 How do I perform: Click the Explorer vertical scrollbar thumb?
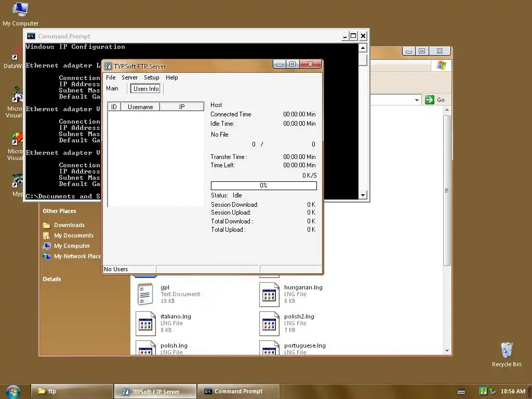[447, 190]
